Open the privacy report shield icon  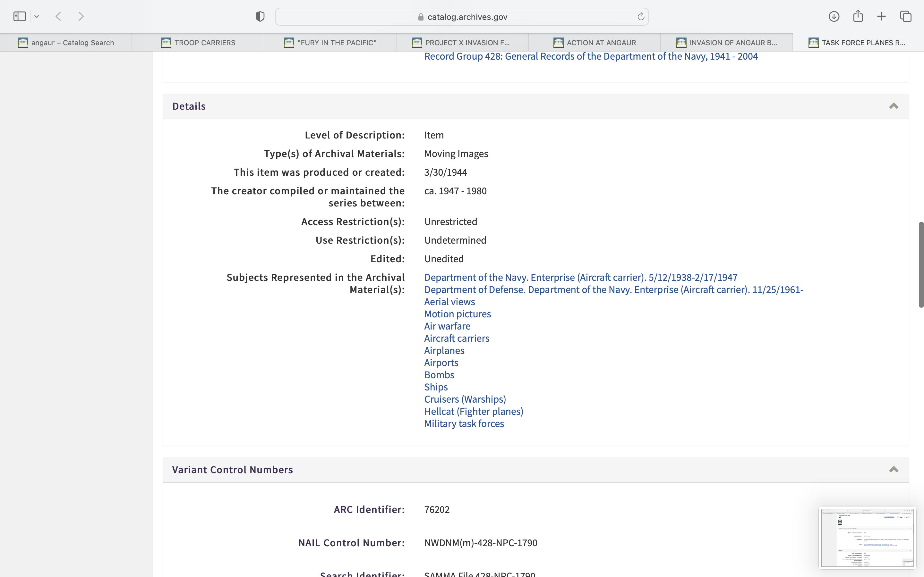[x=260, y=16]
